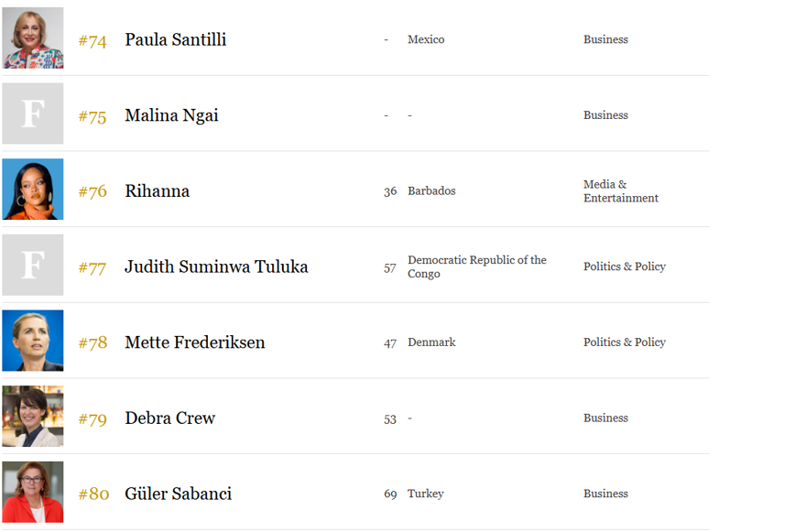Click the Barbados country label

tap(431, 191)
